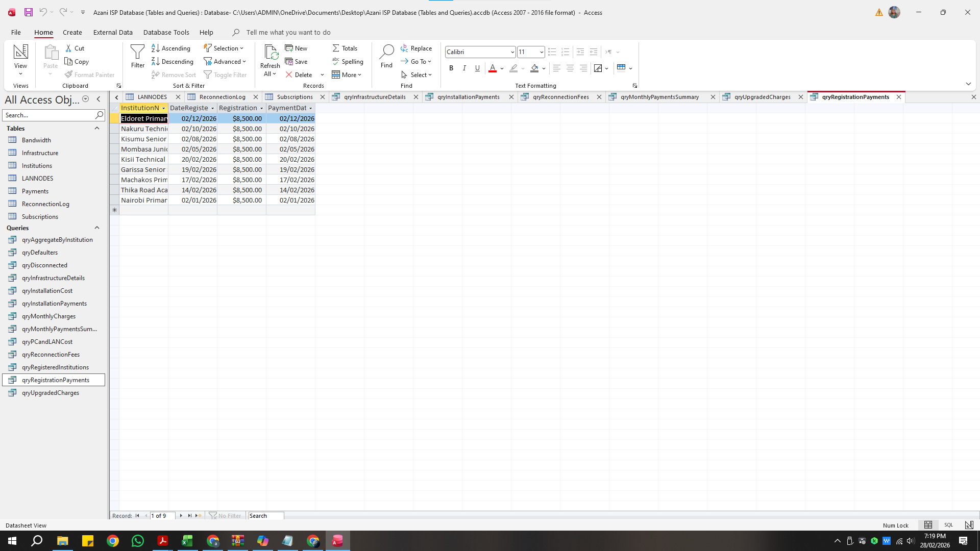Save the current record
Screen dimensions: 980x551
click(297, 61)
